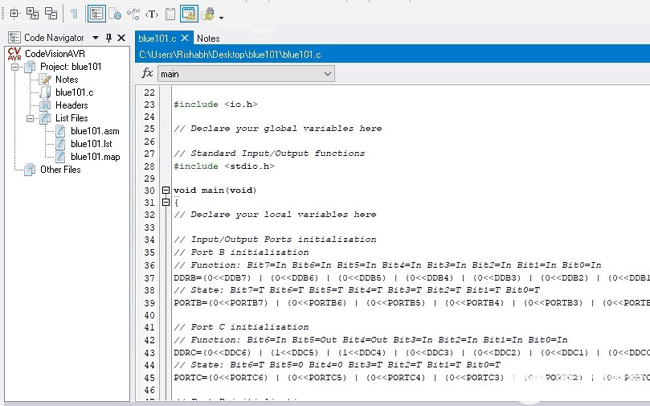Click the blue101.asm file icon
Viewport: 650px width, 406px height.
coord(61,131)
